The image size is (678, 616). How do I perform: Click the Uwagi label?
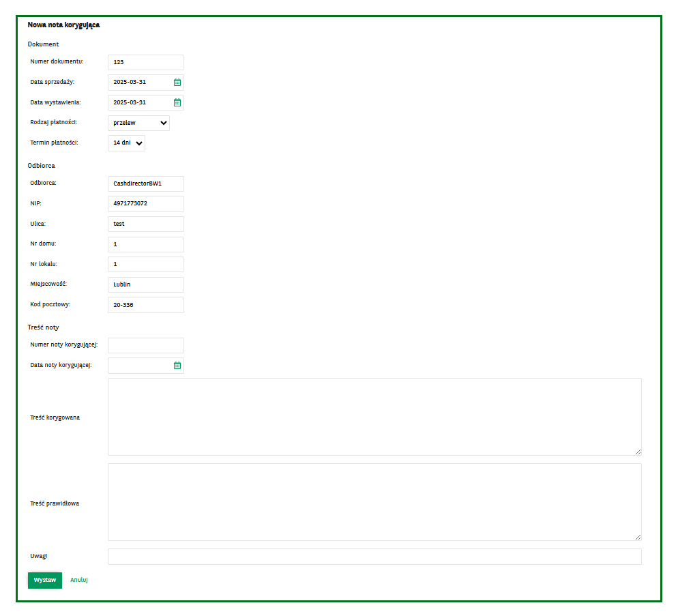[x=38, y=556]
